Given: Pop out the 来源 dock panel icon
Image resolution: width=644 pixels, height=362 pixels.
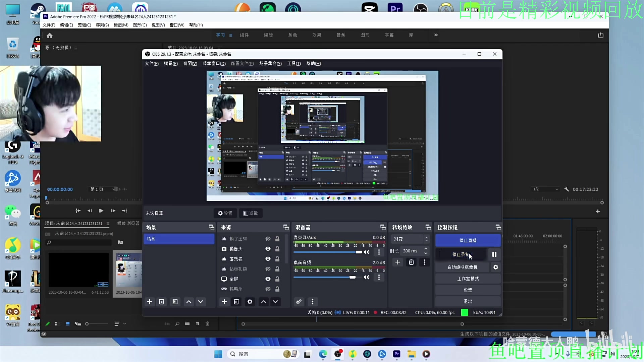Looking at the screenshot, I should point(286,227).
